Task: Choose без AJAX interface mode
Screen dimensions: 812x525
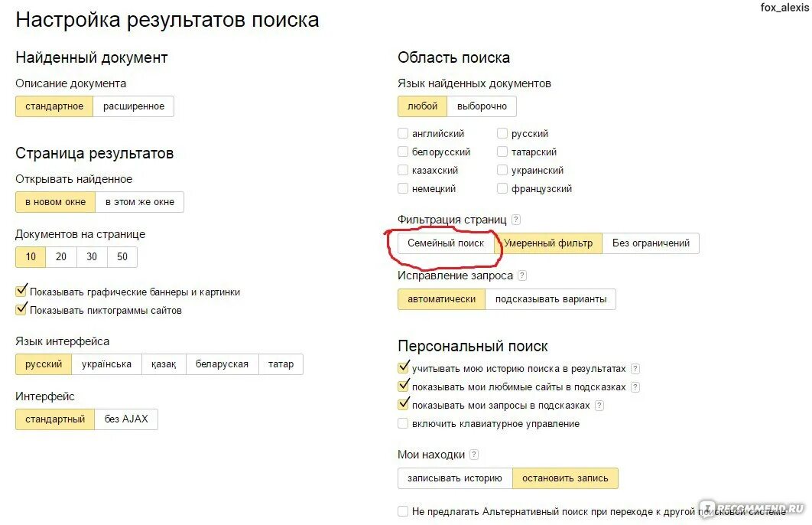Action: pos(126,419)
